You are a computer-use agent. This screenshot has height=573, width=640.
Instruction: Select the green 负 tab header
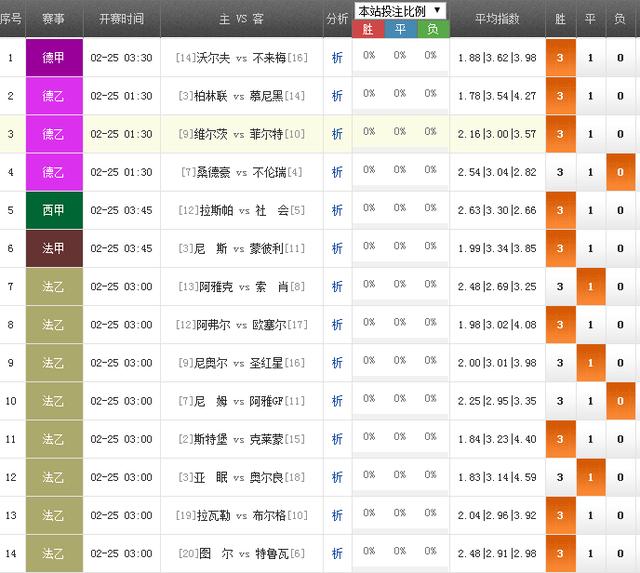coord(433,29)
